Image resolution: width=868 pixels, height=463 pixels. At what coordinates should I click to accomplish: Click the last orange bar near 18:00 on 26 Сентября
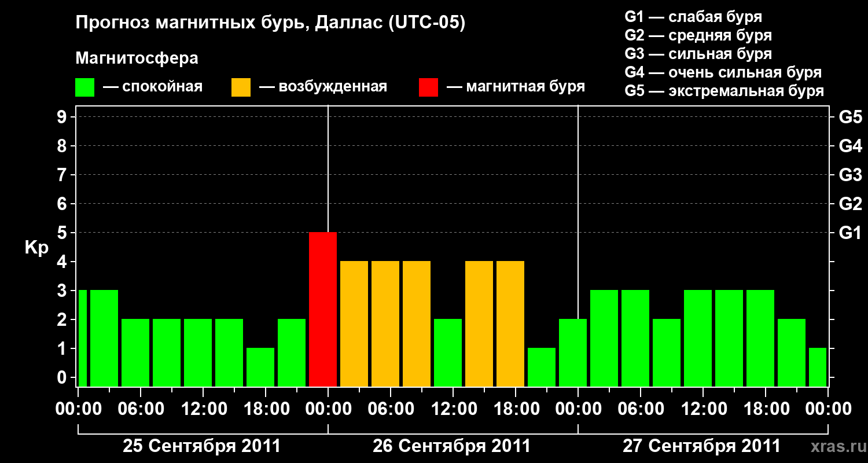point(510,324)
